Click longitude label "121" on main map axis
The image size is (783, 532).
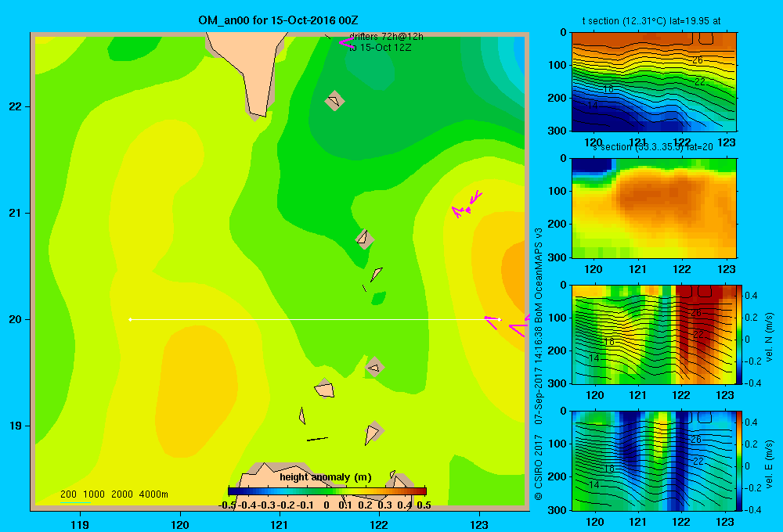[x=280, y=524]
